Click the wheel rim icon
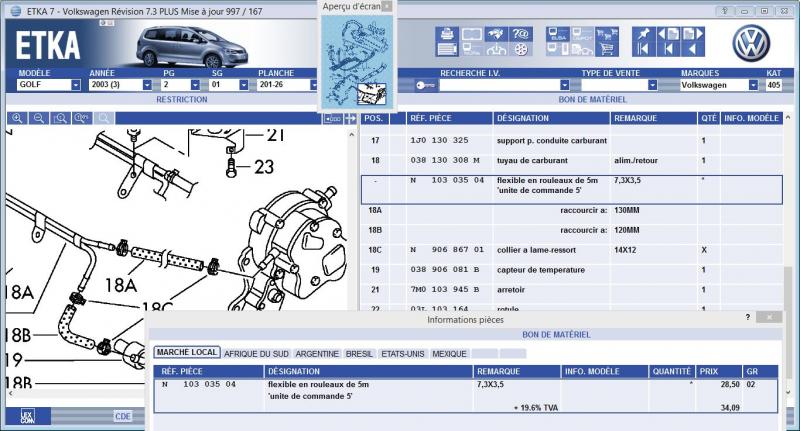The width and height of the screenshot is (800, 431). 520,49
